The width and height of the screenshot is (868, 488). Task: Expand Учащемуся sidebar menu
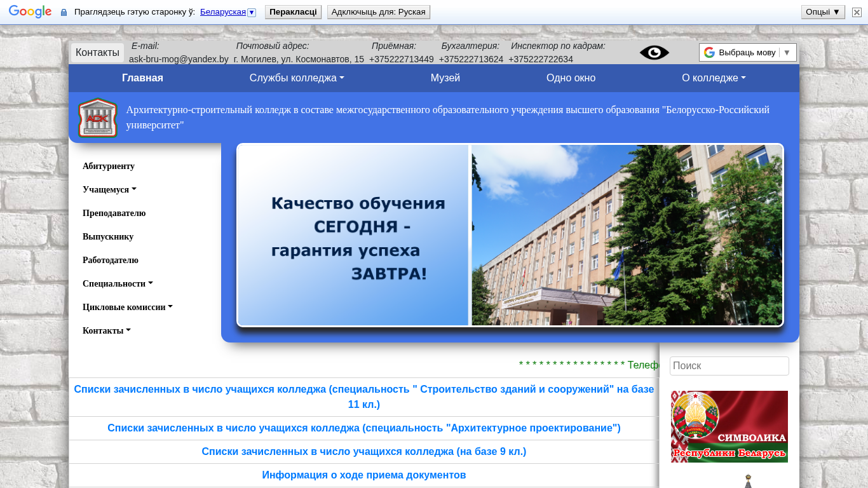pyautogui.click(x=109, y=190)
